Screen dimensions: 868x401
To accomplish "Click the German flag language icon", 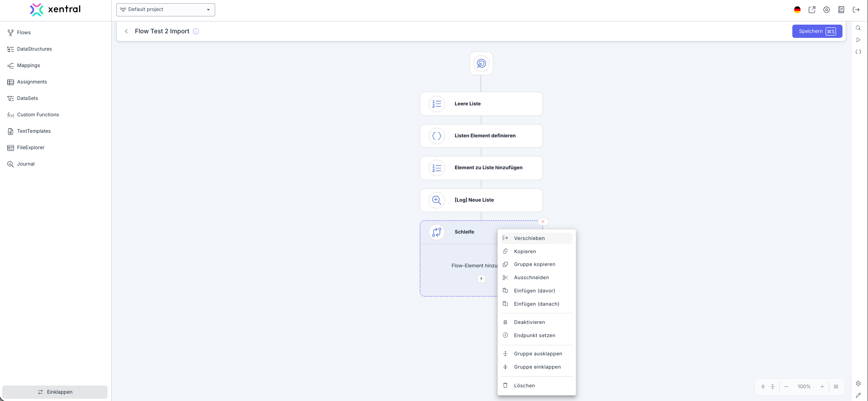I will point(797,10).
